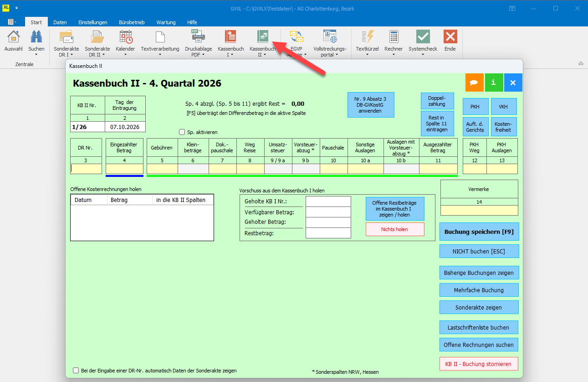Click 'Buchung speichern [F9]' button
588x382 pixels.
click(479, 232)
